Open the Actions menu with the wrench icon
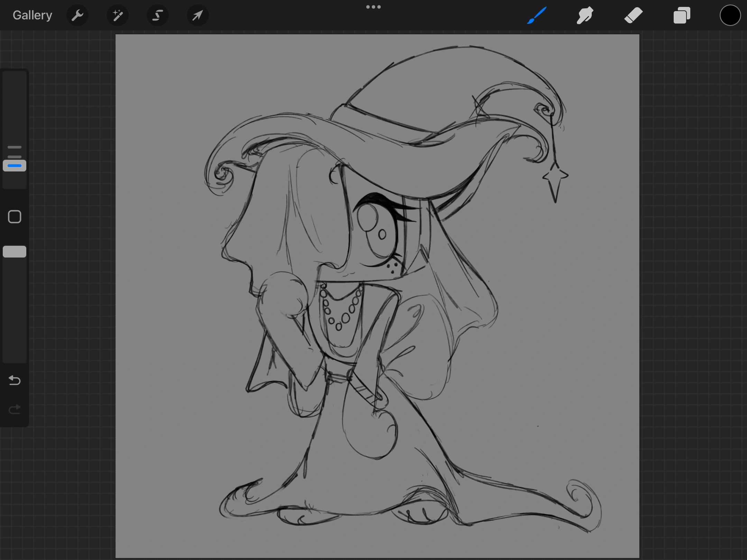Viewport: 747px width, 560px height. [77, 15]
